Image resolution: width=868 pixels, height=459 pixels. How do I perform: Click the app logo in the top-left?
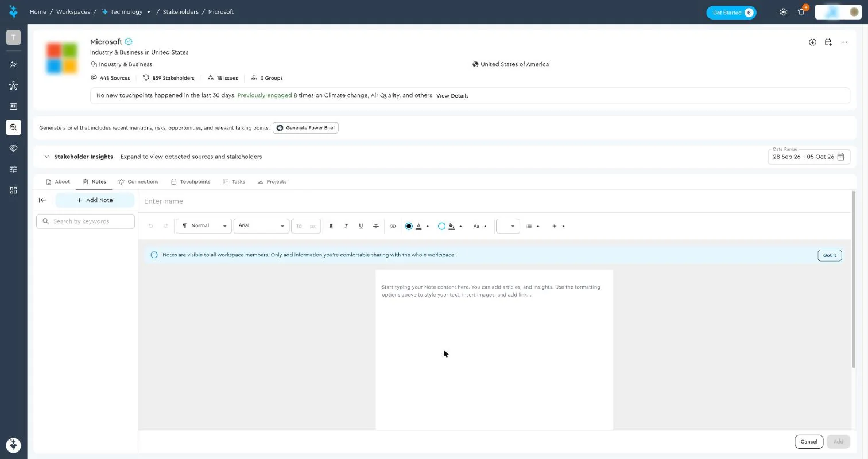coord(13,11)
